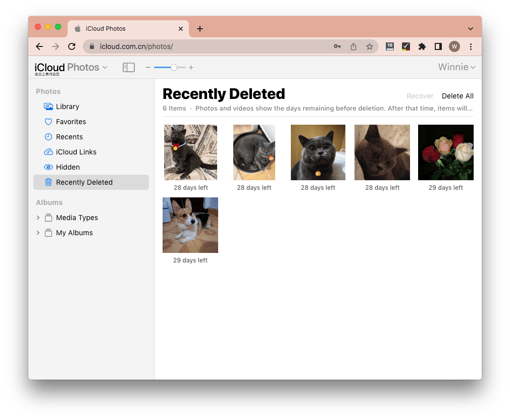Screen dimensions: 510x420
Task: Click the My Albums folder icon
Action: pyautogui.click(x=48, y=233)
